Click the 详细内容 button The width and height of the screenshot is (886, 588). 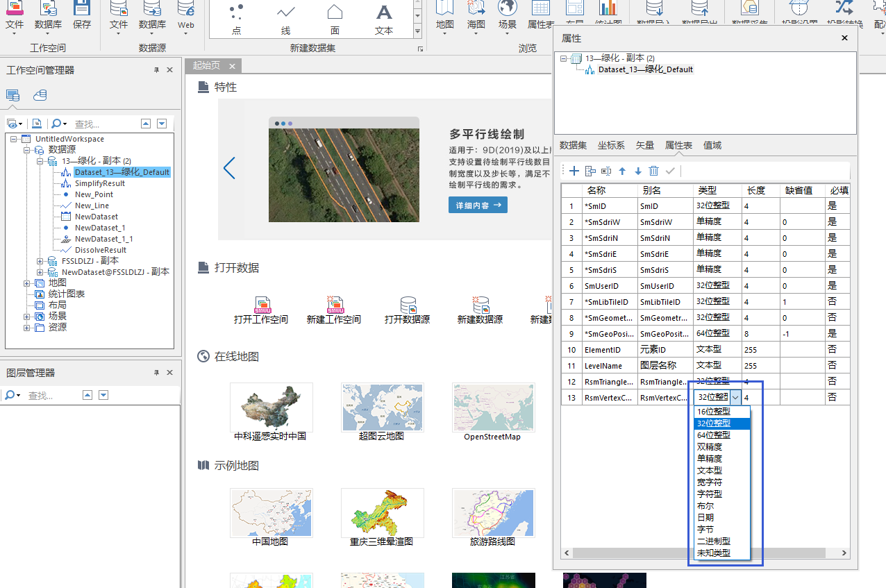[478, 205]
